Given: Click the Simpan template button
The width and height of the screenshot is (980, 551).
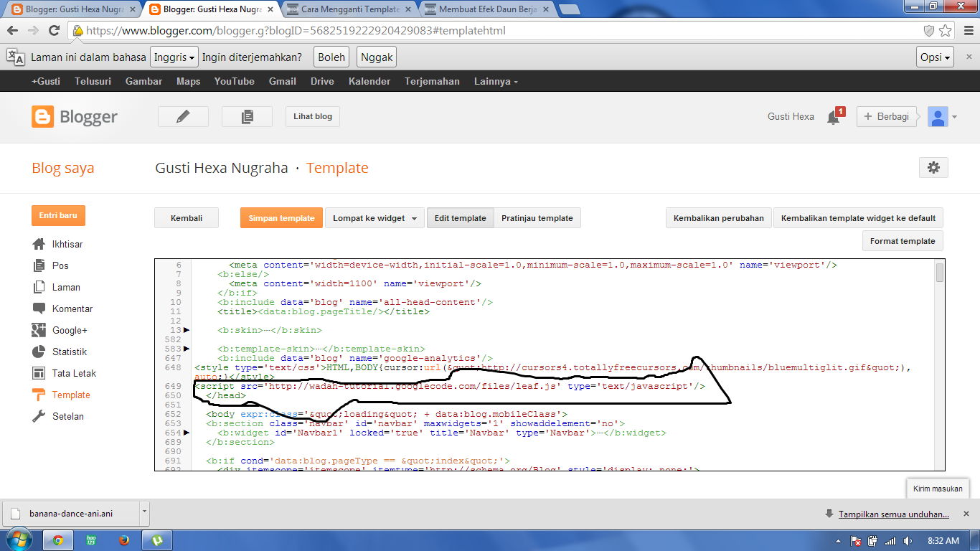Looking at the screenshot, I should click(281, 218).
